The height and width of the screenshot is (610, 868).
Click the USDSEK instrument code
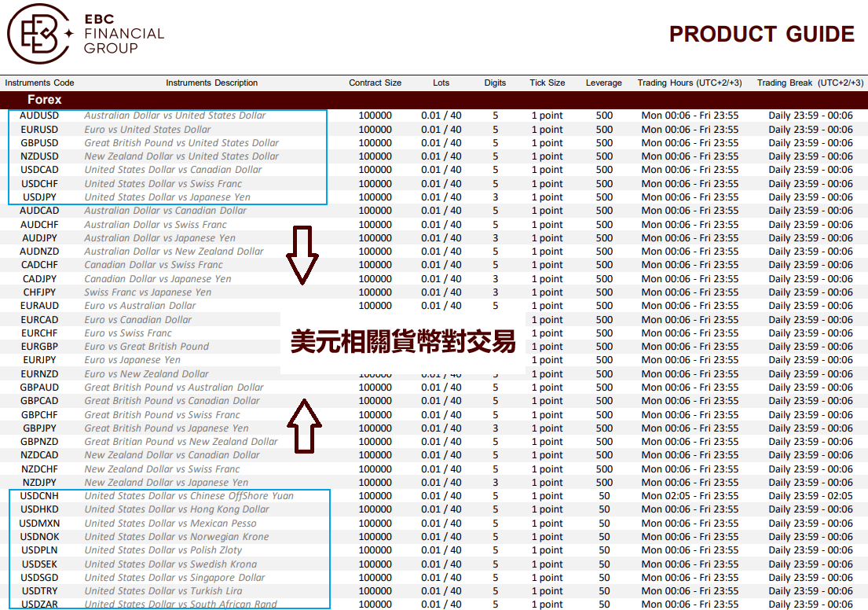pyautogui.click(x=39, y=564)
